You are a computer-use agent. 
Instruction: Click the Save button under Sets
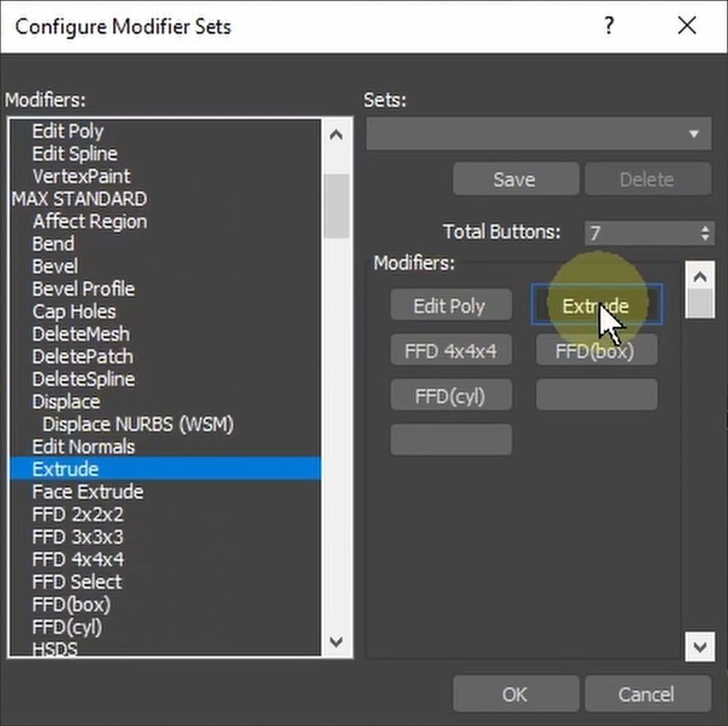(x=515, y=179)
